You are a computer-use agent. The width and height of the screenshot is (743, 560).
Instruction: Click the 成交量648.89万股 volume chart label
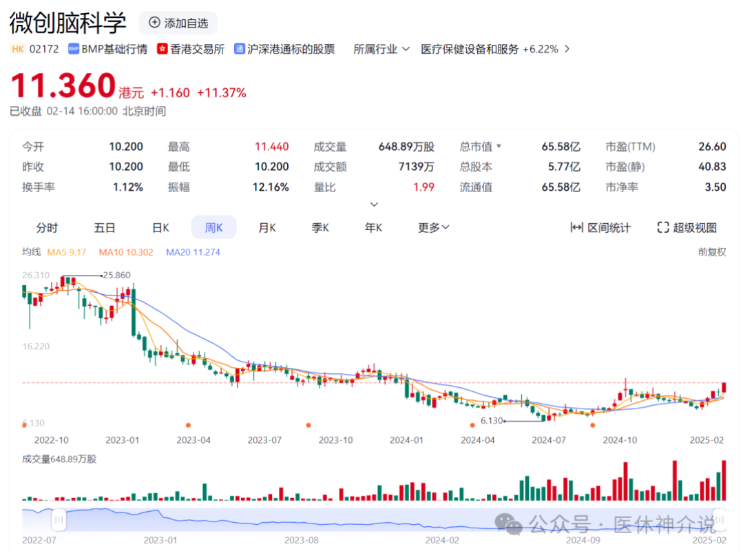pos(59,459)
